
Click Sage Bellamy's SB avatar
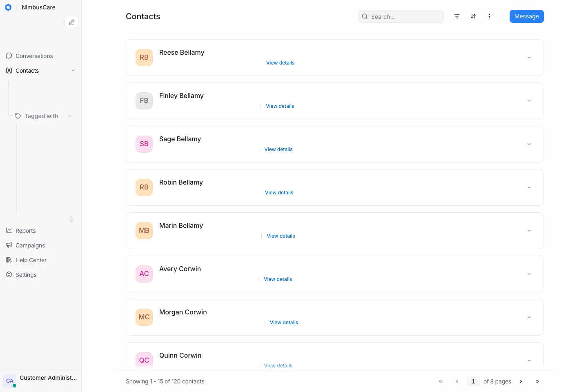(x=144, y=144)
